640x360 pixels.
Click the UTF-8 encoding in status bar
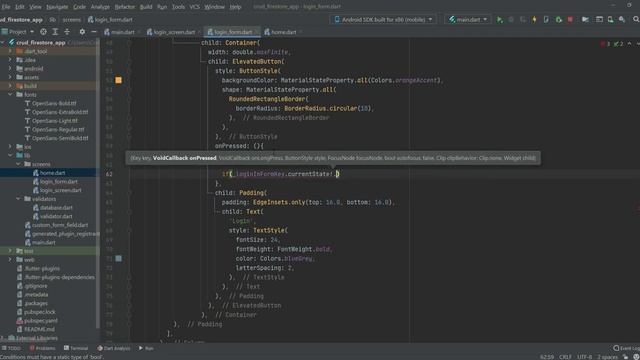(x=584, y=357)
